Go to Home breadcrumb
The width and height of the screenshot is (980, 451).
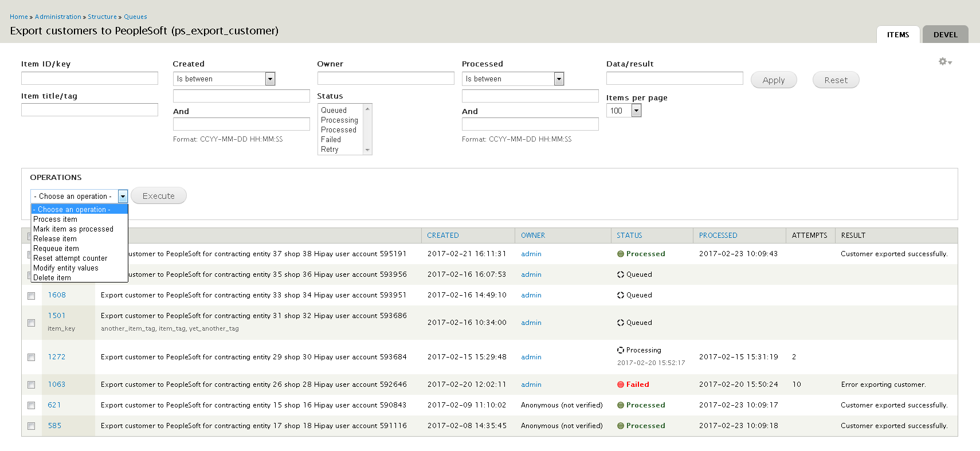pos(19,17)
